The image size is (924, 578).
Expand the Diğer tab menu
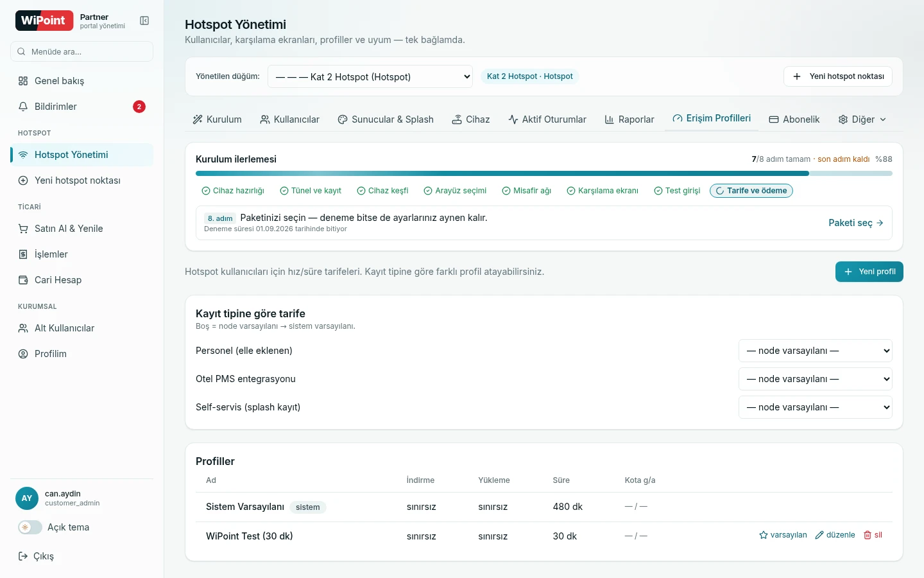862,119
